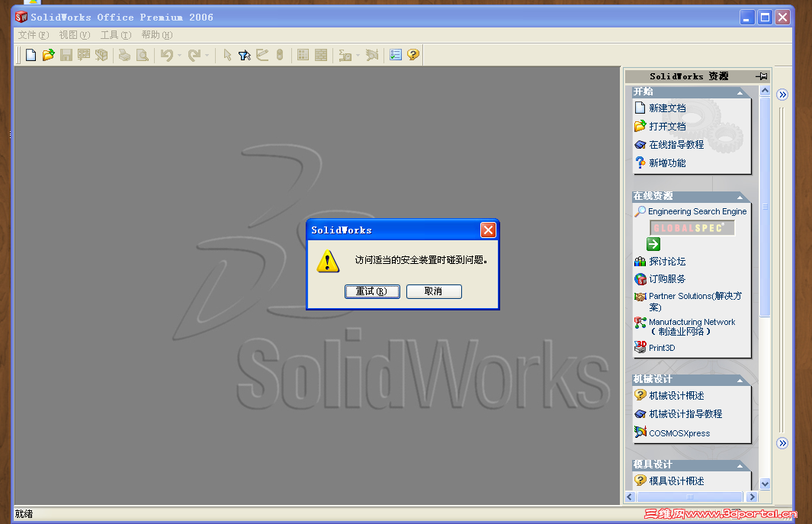This screenshot has width=812, height=524.
Task: Click task pane scroll up arrow
Action: 765,91
